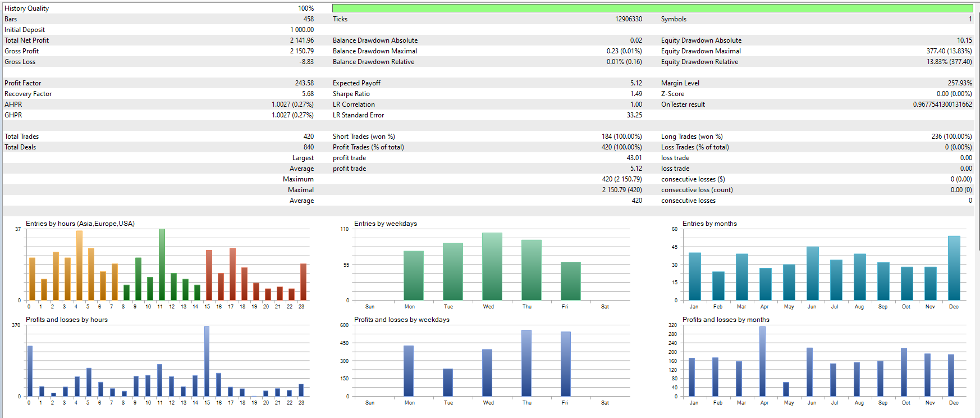
Task: Click the 'Profits and losses by months' chart title
Action: pos(726,320)
